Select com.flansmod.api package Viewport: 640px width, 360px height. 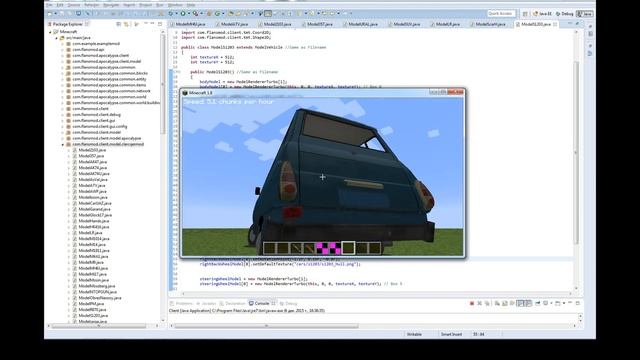(x=88, y=49)
